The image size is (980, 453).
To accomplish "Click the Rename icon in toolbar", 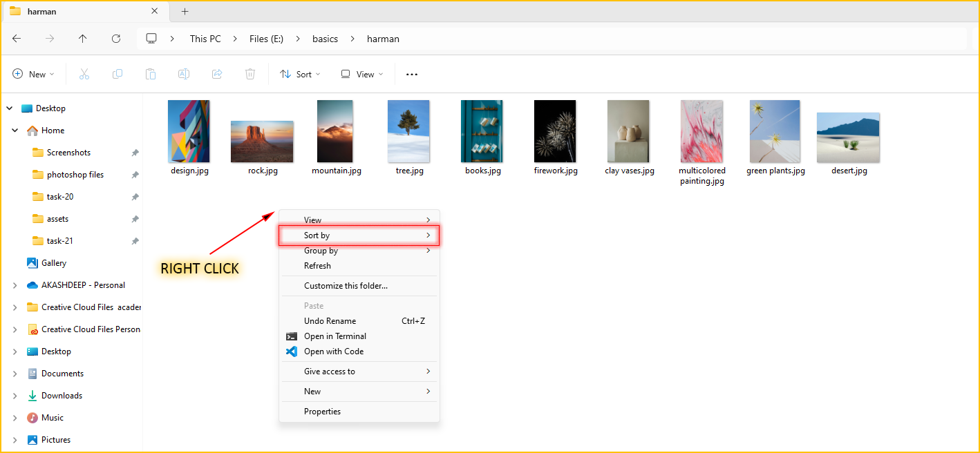I will coord(184,74).
